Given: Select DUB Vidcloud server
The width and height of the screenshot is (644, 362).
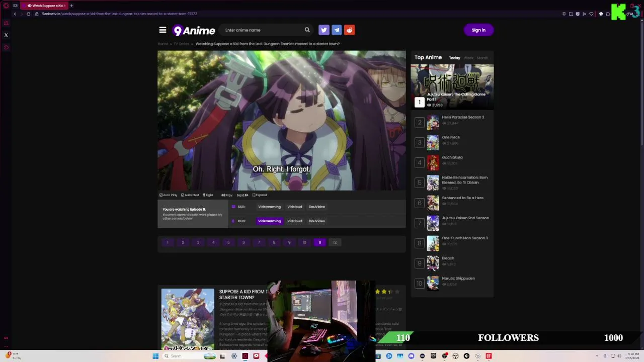Looking at the screenshot, I should (x=295, y=221).
